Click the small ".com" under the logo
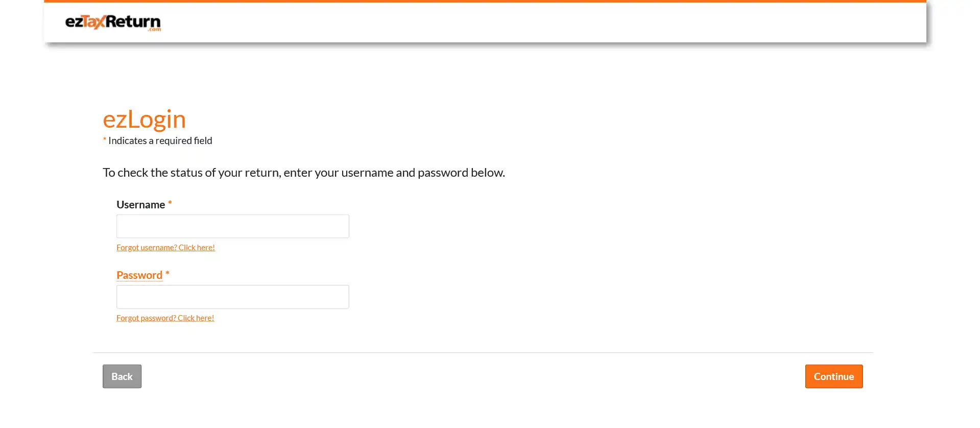 click(154, 30)
